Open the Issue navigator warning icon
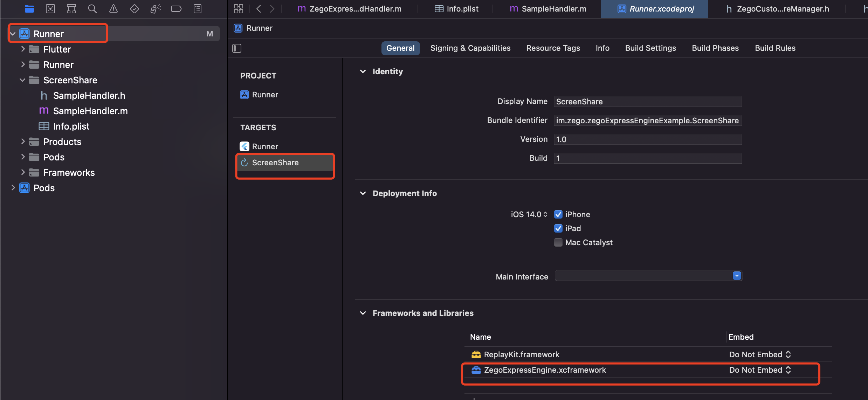868x400 pixels. [113, 9]
